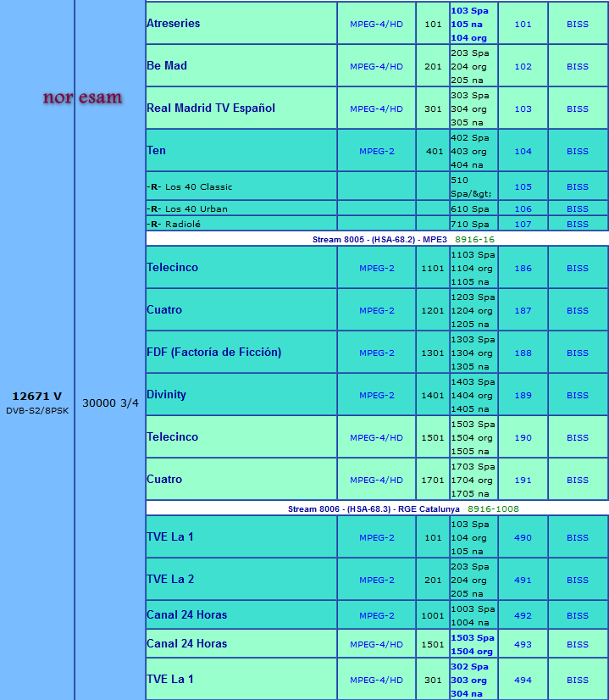Image resolution: width=609 pixels, height=700 pixels.
Task: Click BISS in the Radiolé row
Action: tap(578, 224)
